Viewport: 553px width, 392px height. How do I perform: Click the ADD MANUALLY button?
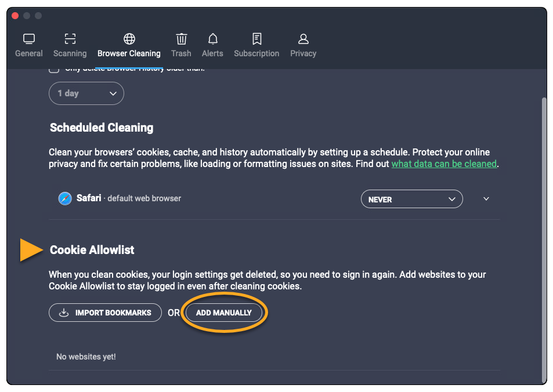tap(224, 313)
